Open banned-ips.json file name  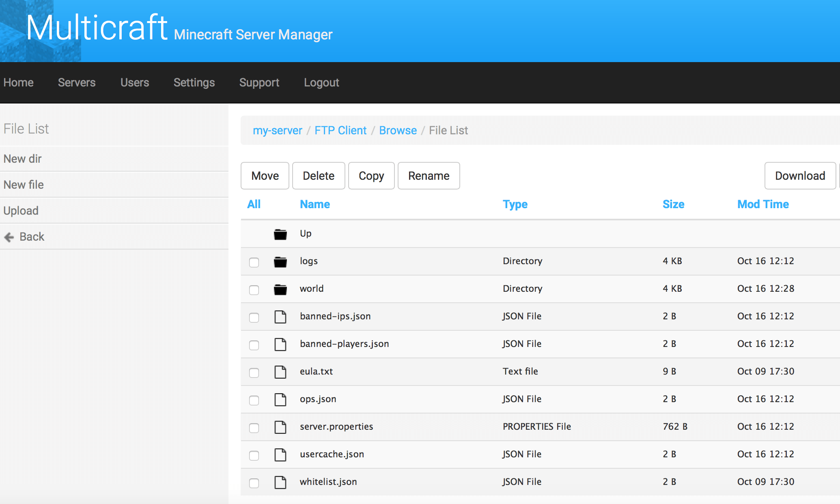[335, 316]
